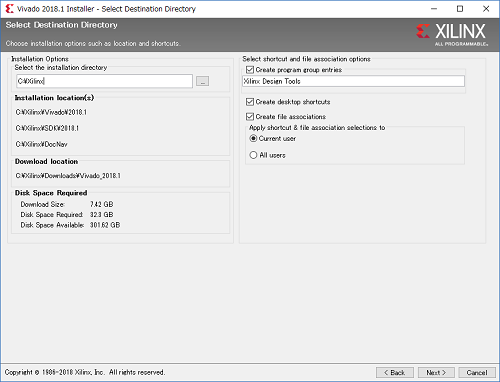Image resolution: width=500 pixels, height=382 pixels.
Task: Click the SDK 2018.1 installation path
Action: tap(47, 128)
